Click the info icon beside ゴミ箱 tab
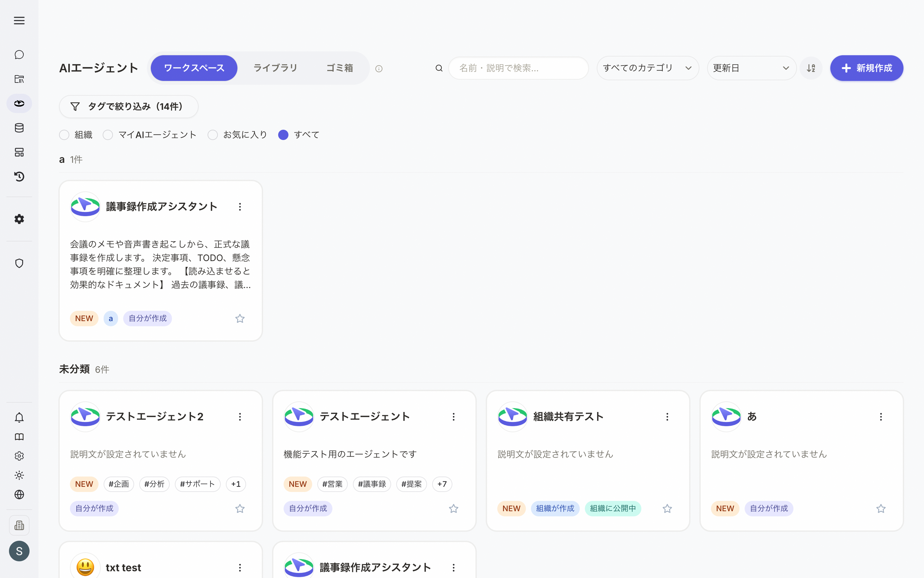Screen dimensions: 924x578 coord(379,69)
